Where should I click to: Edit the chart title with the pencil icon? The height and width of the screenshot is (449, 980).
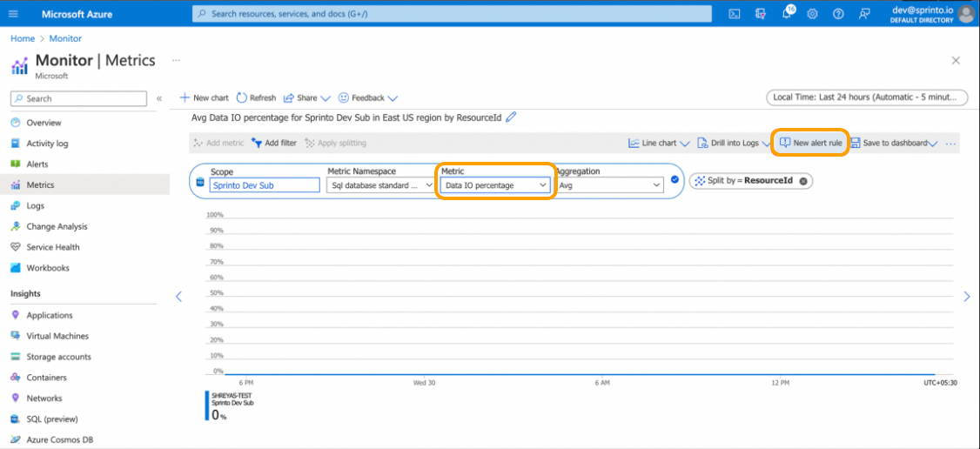511,117
